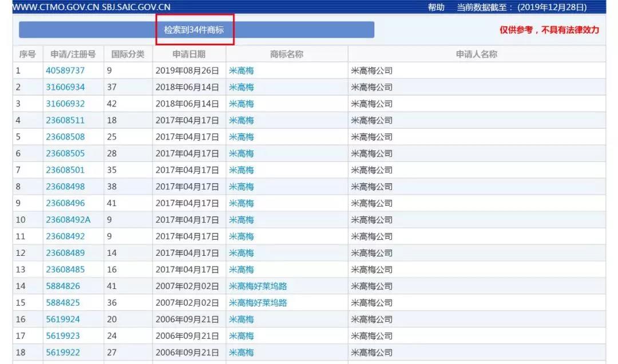Click the 申请/注册号 column header
The image size is (618, 364).
(73, 54)
